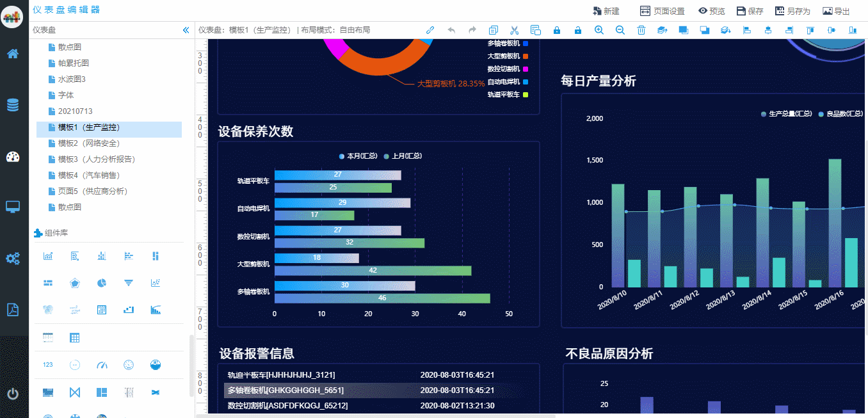Add the grid table component from the library

(x=75, y=337)
